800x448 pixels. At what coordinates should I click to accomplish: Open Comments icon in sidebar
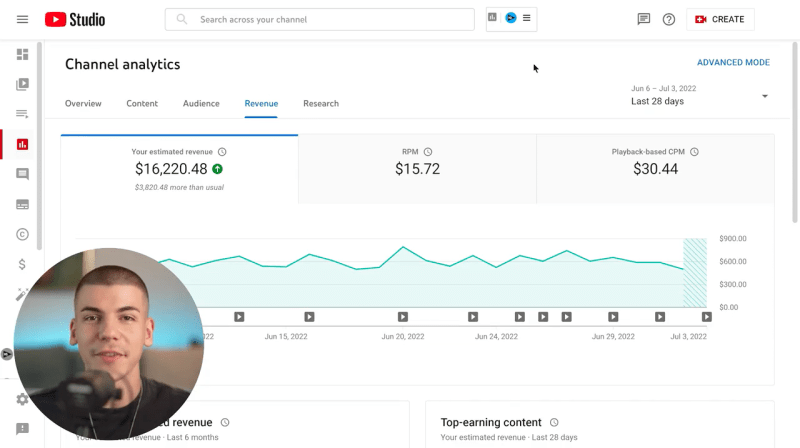coord(22,174)
